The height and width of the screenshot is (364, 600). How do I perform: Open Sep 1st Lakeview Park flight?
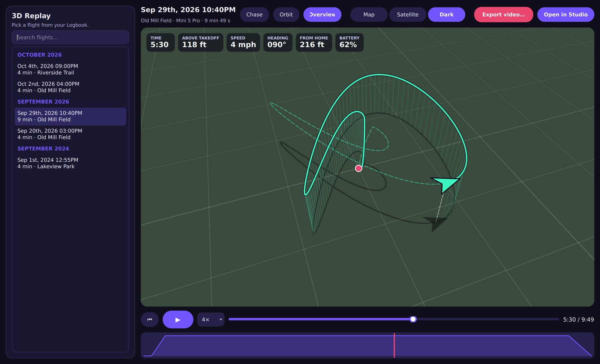[70, 163]
